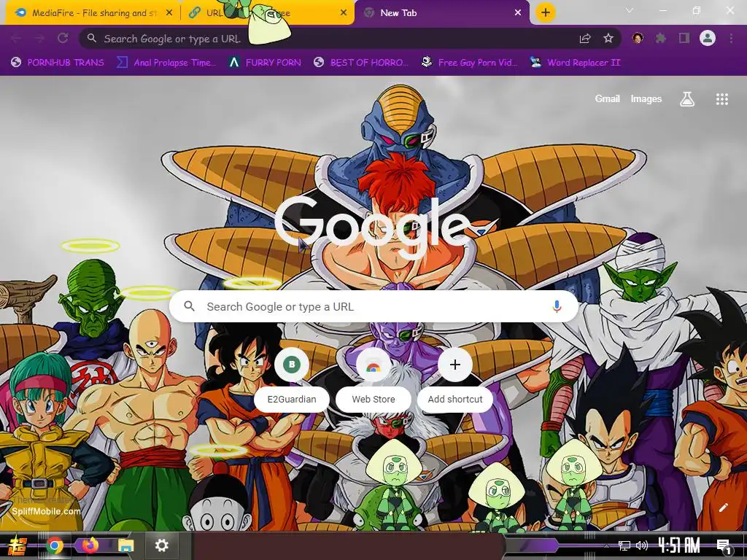
Task: Click the share this page icon
Action: [x=585, y=39]
